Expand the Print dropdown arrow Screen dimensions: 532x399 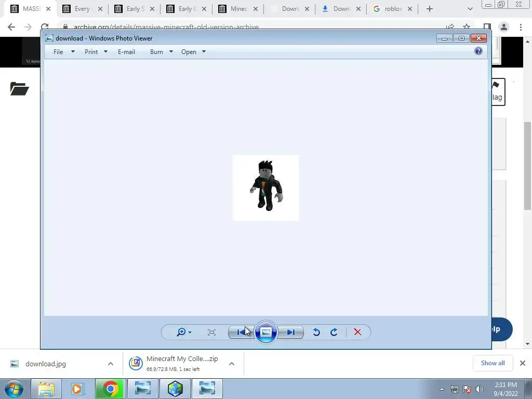105,52
